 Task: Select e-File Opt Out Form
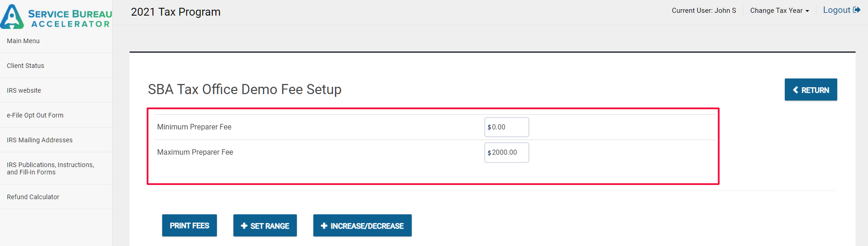point(35,115)
